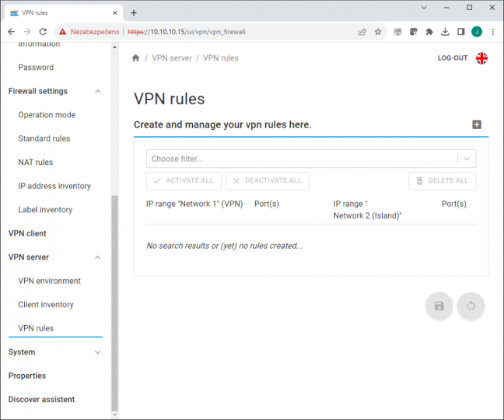Collapse the Firewall settings section
Image resolution: width=504 pixels, height=420 pixels.
[98, 91]
